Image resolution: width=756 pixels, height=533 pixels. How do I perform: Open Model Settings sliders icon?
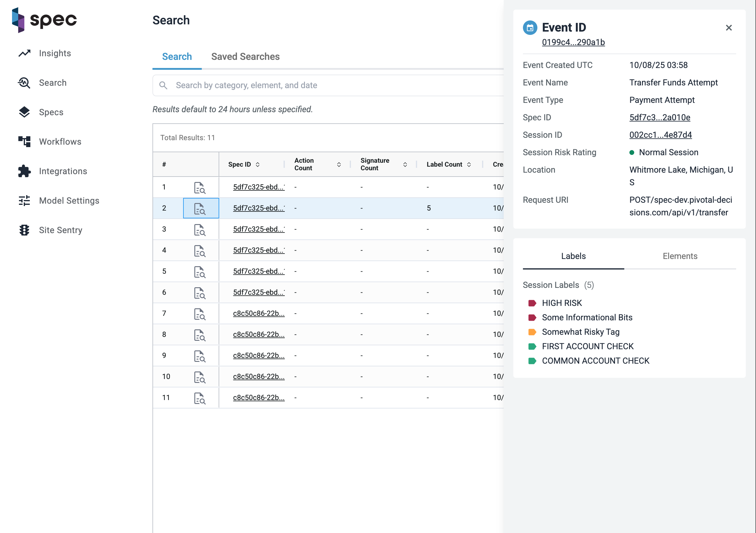tap(24, 201)
